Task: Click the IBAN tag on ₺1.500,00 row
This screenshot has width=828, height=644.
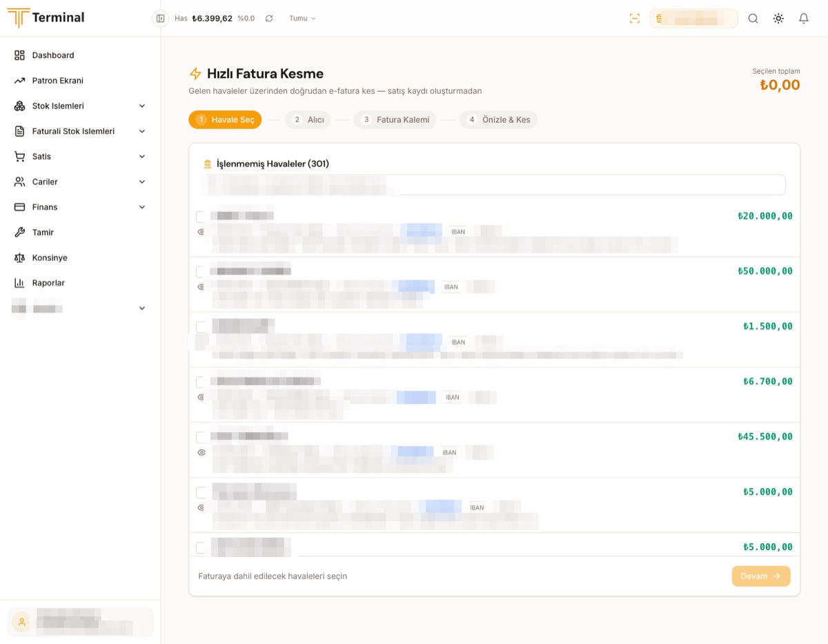Action: tap(458, 342)
